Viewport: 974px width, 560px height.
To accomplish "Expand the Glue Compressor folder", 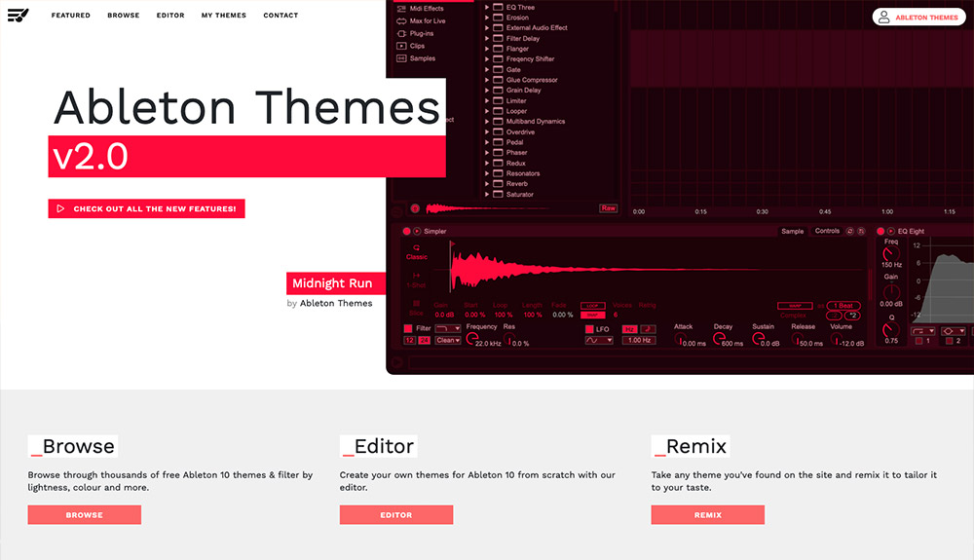I will coord(487,80).
